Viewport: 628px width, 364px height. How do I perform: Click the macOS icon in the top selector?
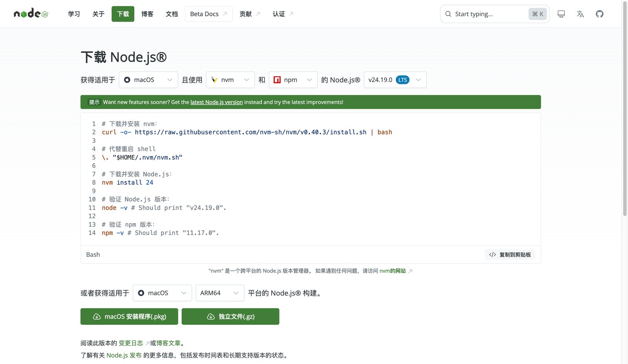click(127, 80)
